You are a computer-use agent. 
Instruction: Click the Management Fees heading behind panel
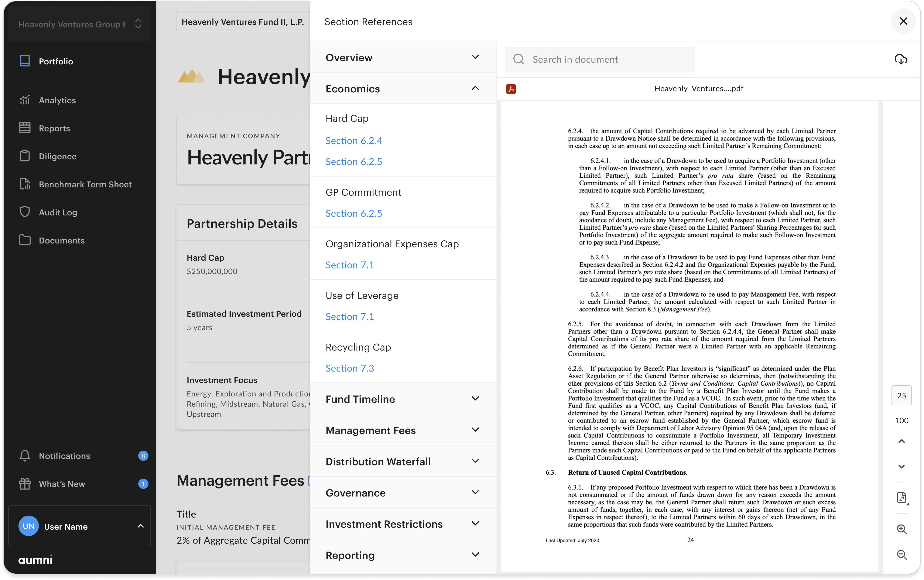point(240,480)
